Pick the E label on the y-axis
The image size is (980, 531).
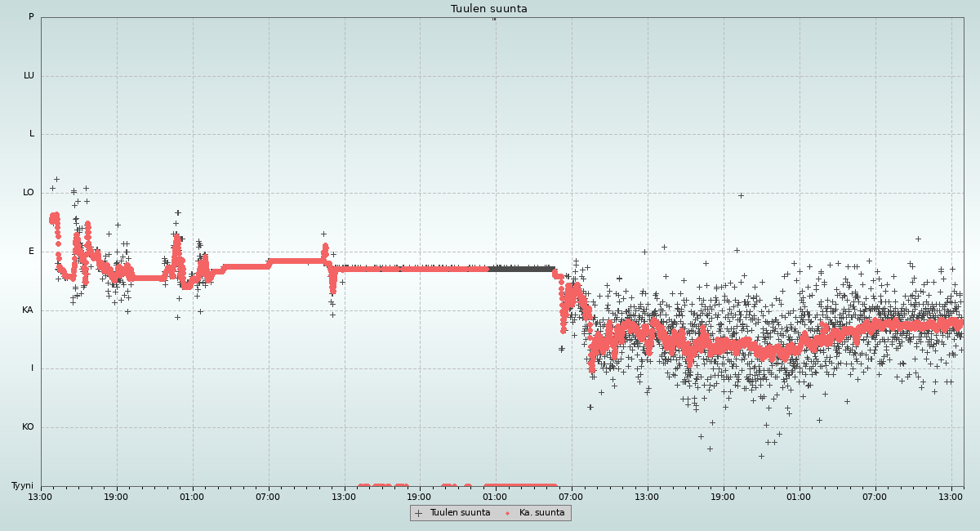pyautogui.click(x=31, y=252)
